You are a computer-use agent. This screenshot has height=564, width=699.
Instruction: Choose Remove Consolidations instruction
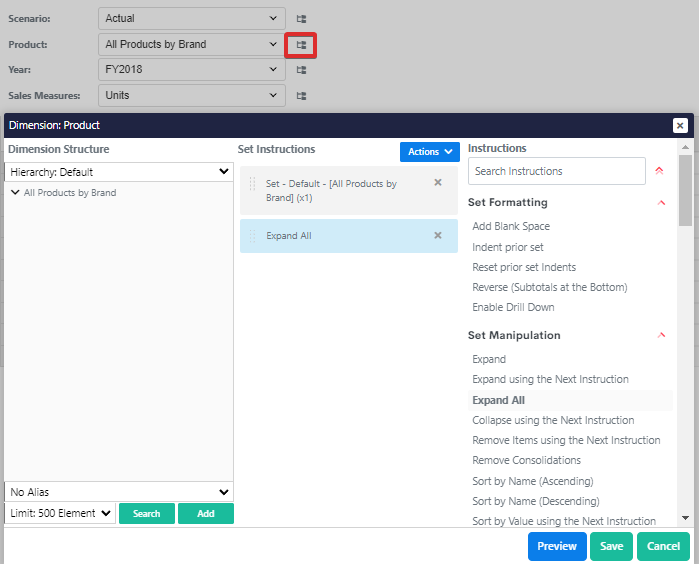pos(526,461)
